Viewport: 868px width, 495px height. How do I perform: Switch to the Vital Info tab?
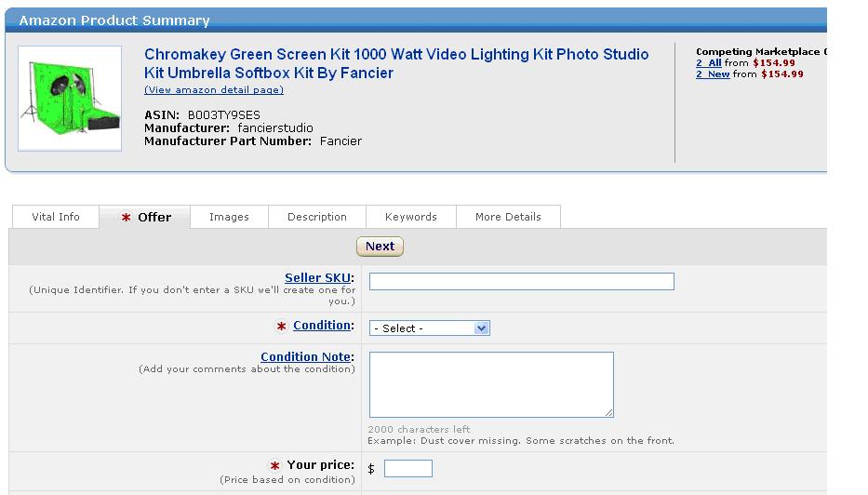tap(56, 217)
